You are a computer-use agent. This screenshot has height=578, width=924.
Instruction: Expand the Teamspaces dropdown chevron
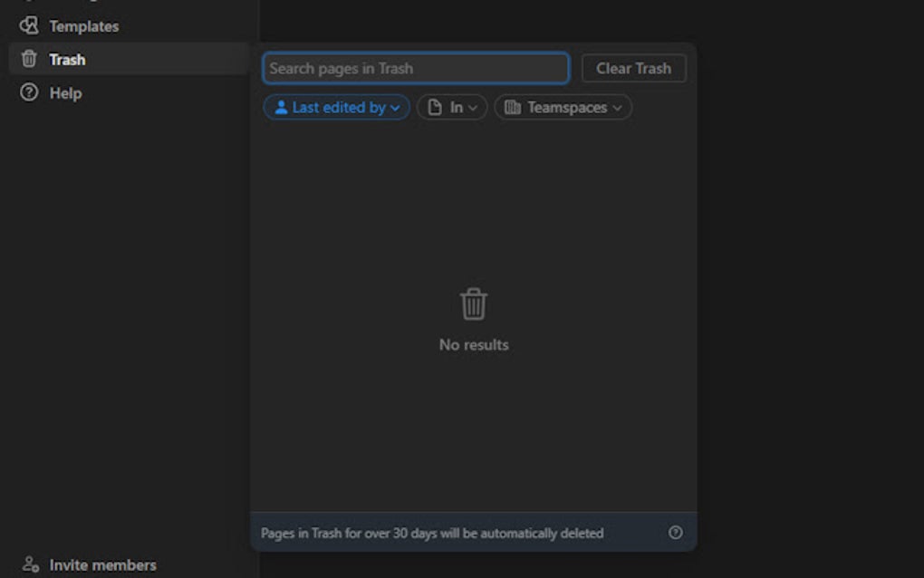(619, 107)
